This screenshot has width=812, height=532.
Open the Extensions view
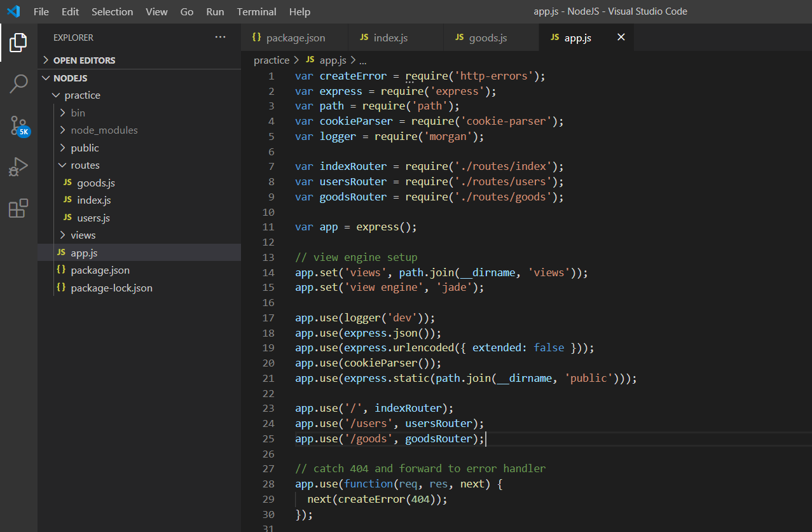coord(18,208)
